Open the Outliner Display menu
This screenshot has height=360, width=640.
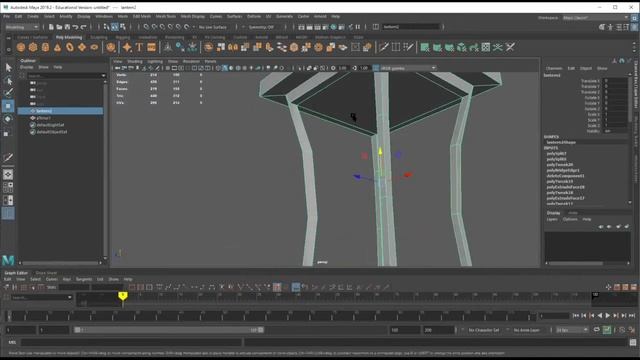[x=27, y=67]
